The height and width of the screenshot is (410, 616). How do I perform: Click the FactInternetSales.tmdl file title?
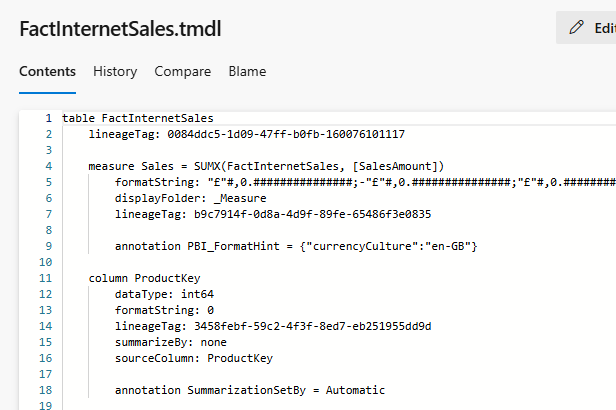click(121, 28)
